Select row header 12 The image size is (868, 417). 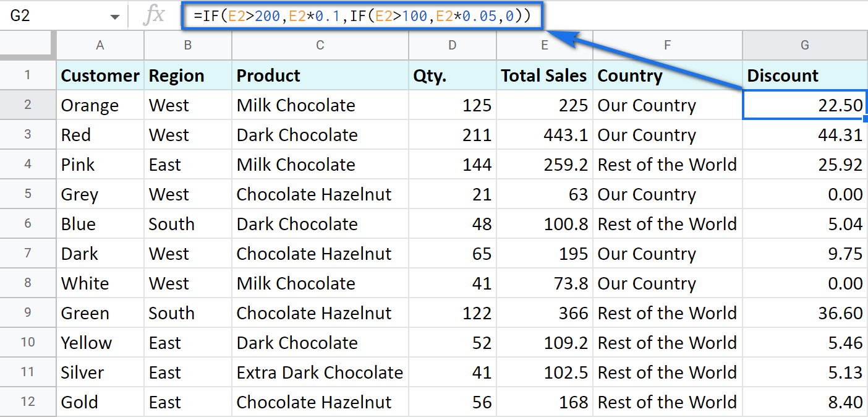point(28,402)
